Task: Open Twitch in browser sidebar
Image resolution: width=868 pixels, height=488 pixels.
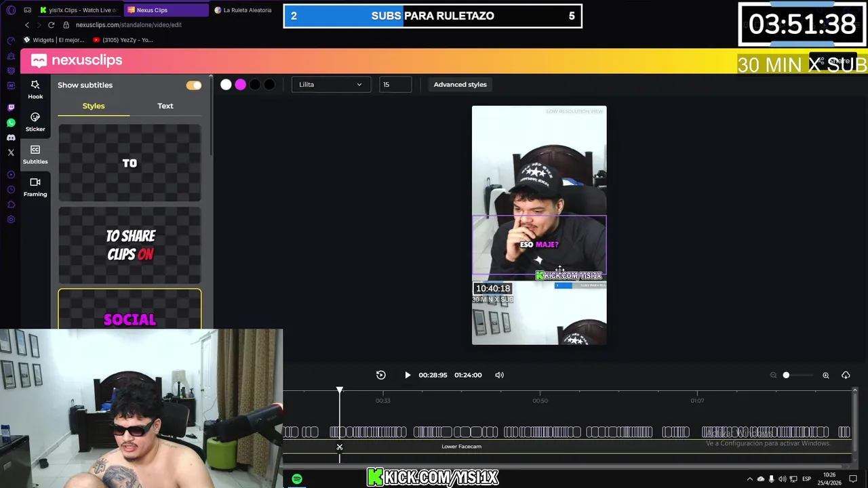Action: point(11,108)
